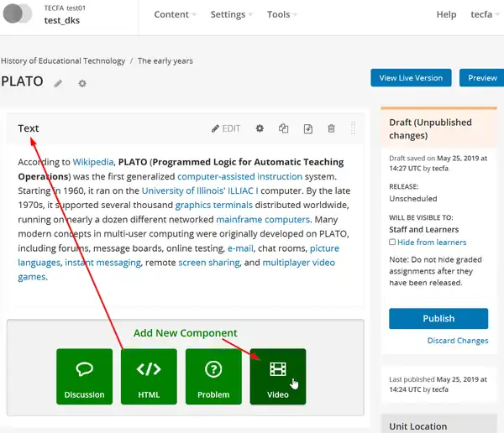504x433 pixels.
Task: Click the pencil icon next to PLATO title
Action: (58, 83)
